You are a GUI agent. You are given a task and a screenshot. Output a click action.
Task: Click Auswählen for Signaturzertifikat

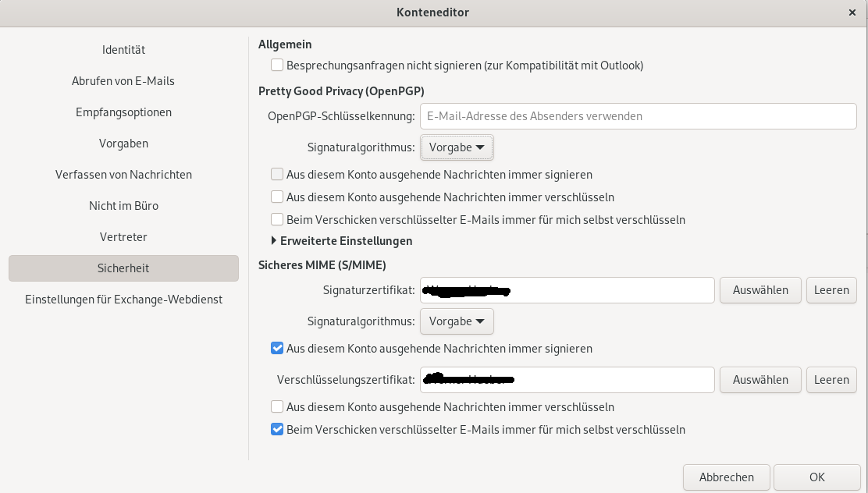click(x=759, y=290)
